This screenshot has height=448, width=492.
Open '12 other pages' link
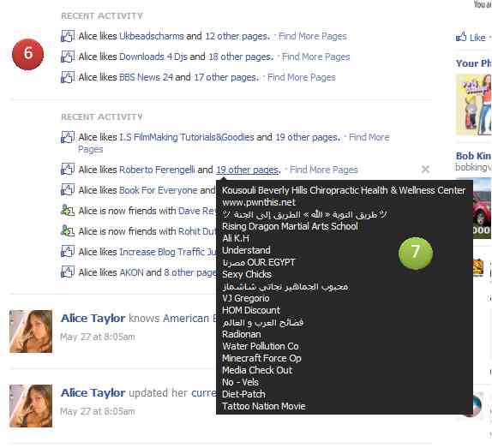tap(237, 36)
